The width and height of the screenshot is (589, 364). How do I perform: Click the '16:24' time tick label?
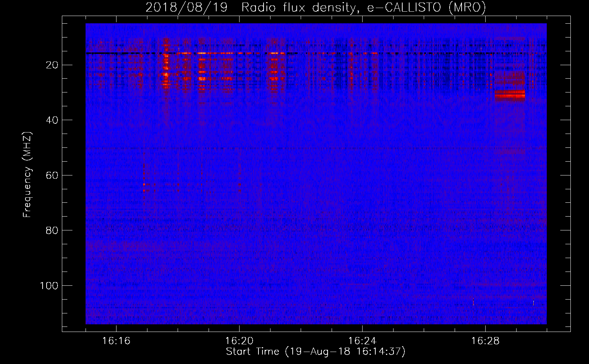point(362,341)
